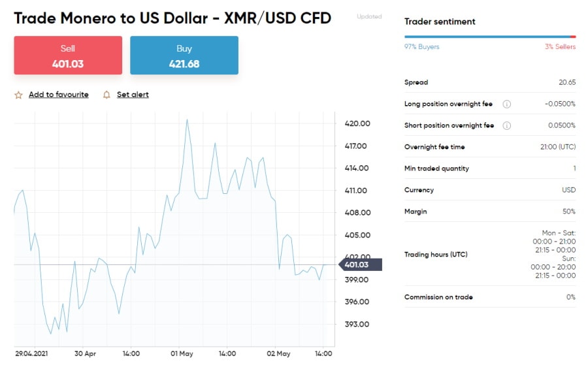This screenshot has height=365, width=588.
Task: Open info icon for short position overnight fee
Action: tap(506, 125)
